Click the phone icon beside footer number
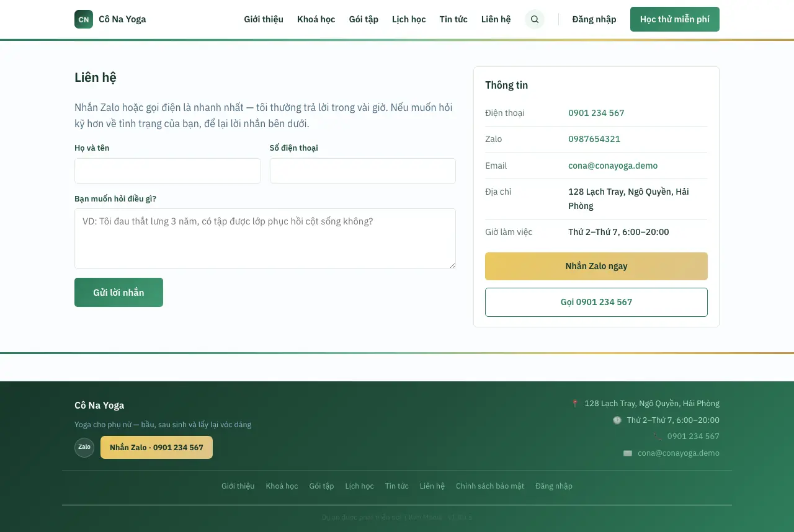Screen dimensions: 794x532 [x=658, y=437]
